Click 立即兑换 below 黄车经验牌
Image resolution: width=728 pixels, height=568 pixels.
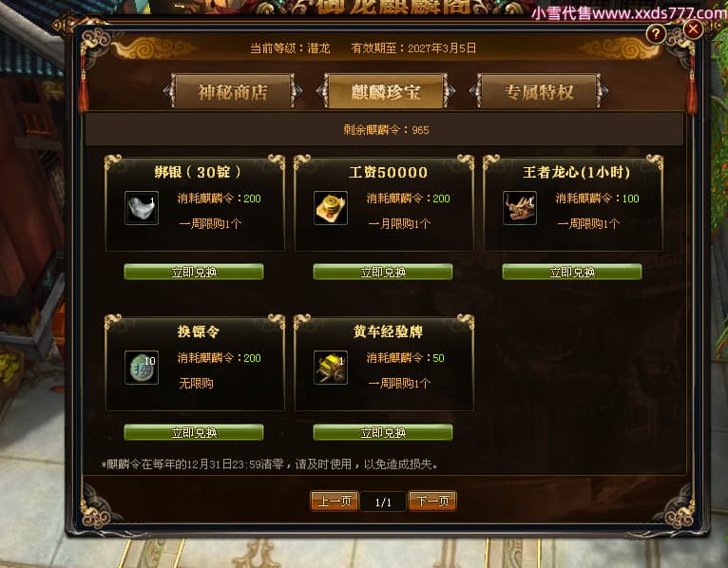point(383,432)
